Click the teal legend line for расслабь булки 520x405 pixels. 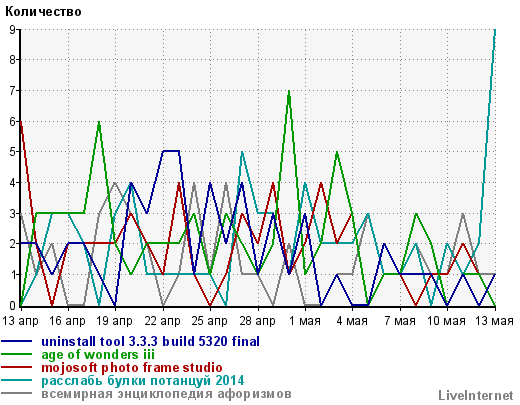tap(17, 380)
